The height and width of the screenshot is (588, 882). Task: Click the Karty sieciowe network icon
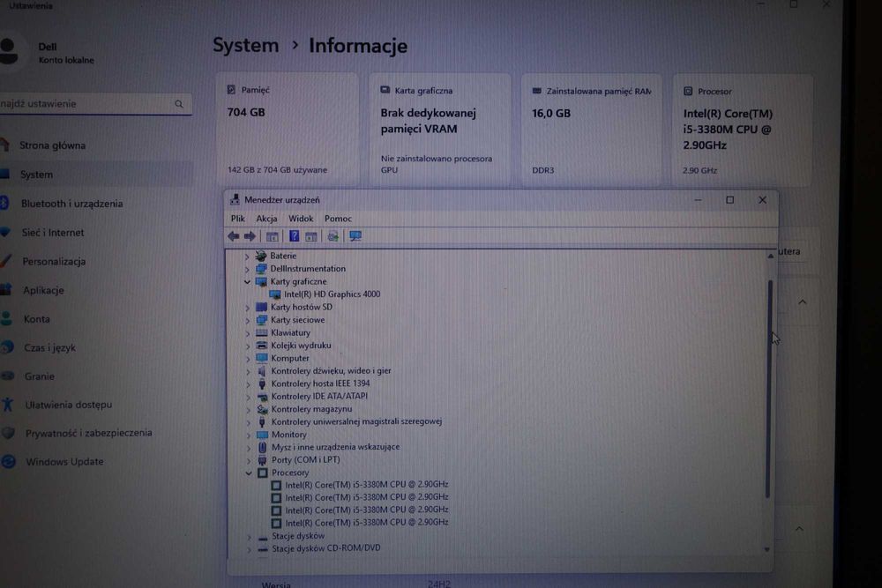(262, 320)
